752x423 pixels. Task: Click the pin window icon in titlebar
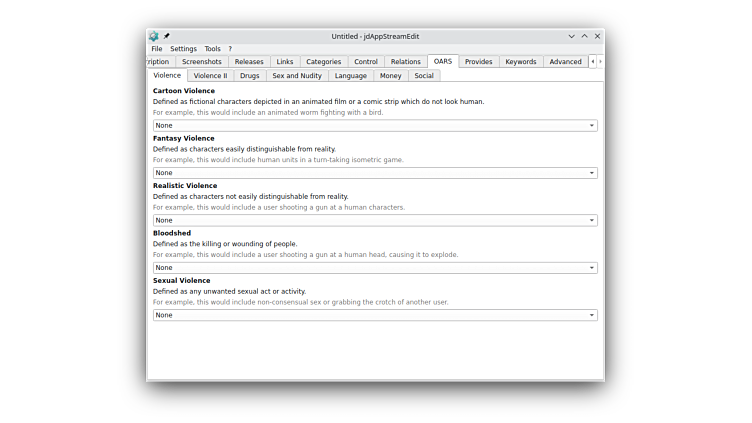(166, 36)
